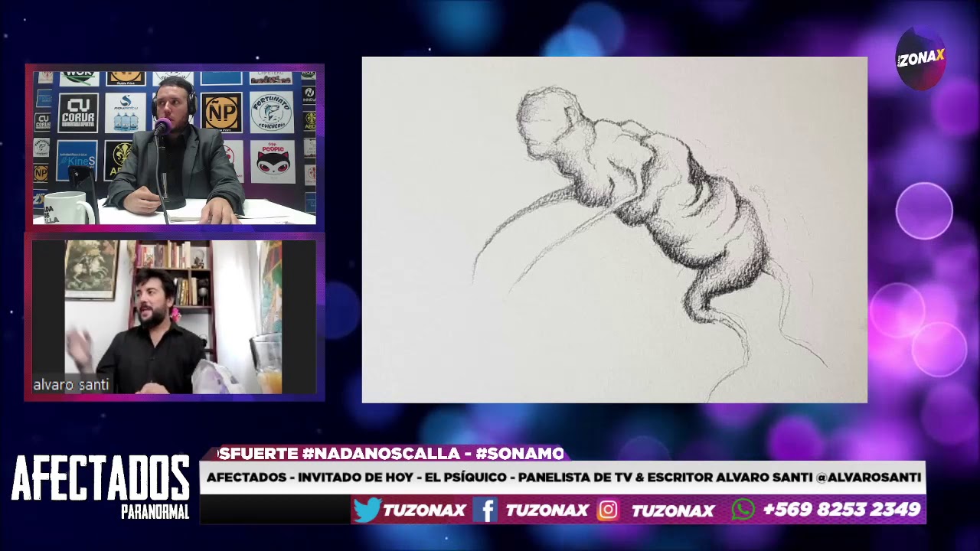Click the cat-face People sponsor logo
Screen dimensions: 980x551
pyautogui.click(x=272, y=161)
